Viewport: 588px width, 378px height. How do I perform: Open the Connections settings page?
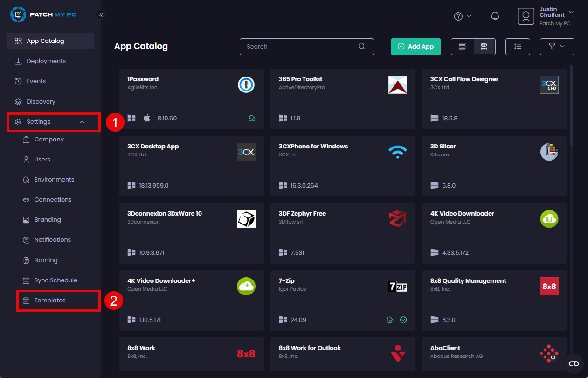pos(53,199)
